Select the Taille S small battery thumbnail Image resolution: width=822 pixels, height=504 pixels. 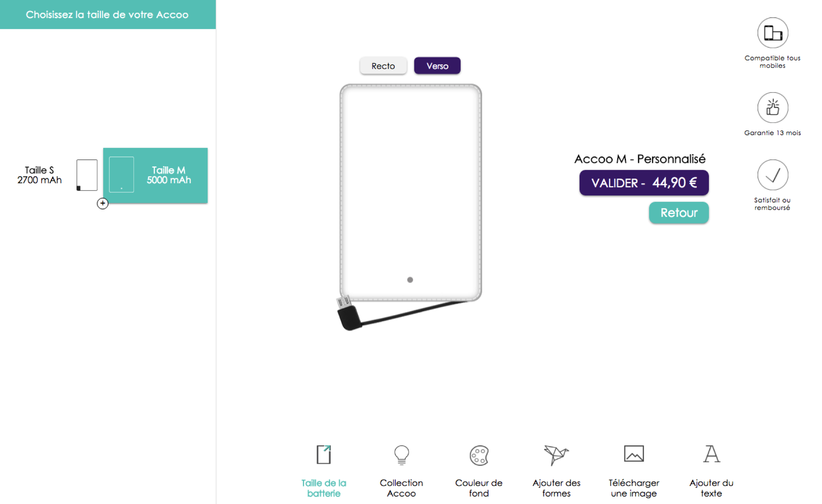pos(87,175)
